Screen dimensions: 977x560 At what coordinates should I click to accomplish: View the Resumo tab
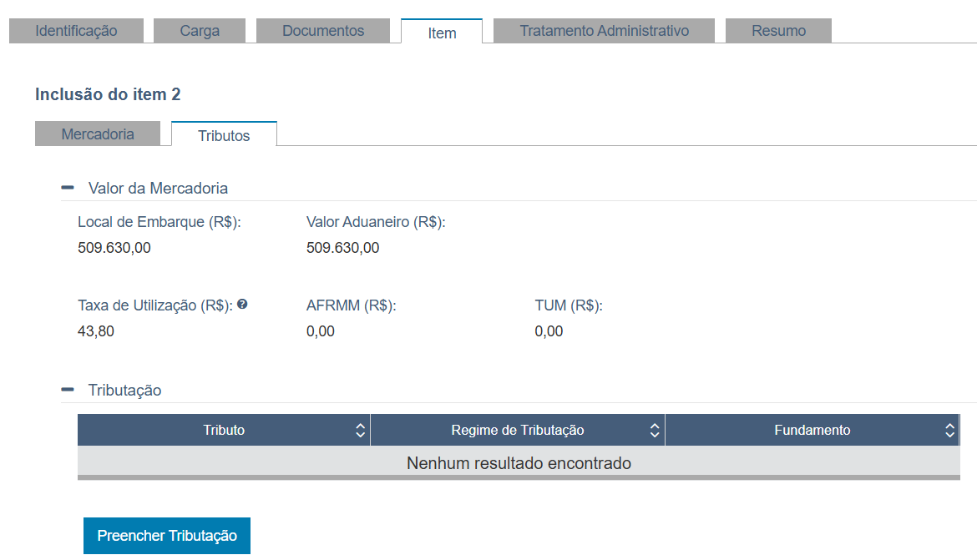[778, 31]
